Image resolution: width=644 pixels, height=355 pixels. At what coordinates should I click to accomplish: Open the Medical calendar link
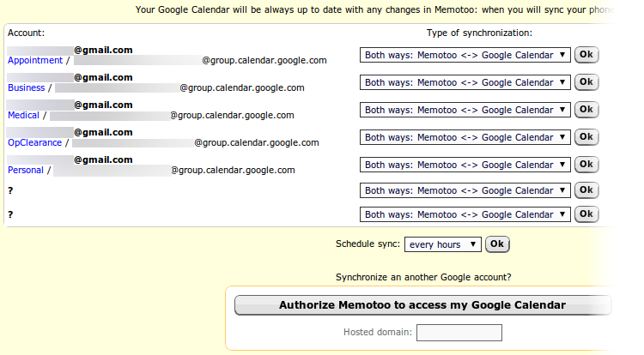(23, 116)
